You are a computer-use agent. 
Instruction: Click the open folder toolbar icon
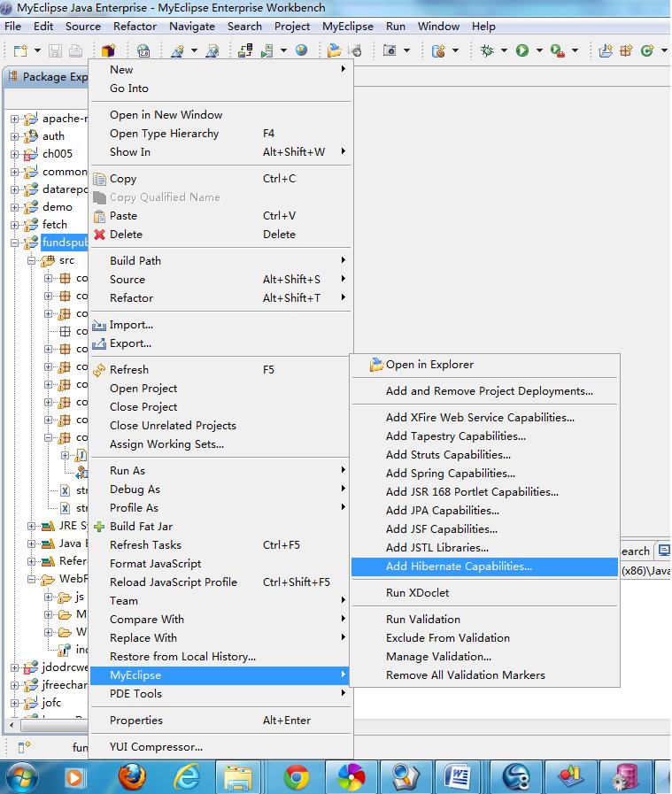coord(334,50)
